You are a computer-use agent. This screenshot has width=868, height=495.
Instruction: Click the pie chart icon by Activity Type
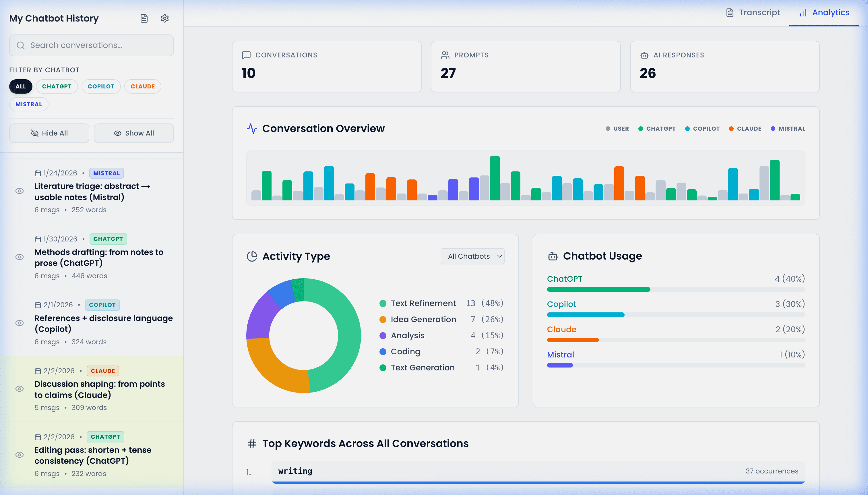tap(252, 256)
